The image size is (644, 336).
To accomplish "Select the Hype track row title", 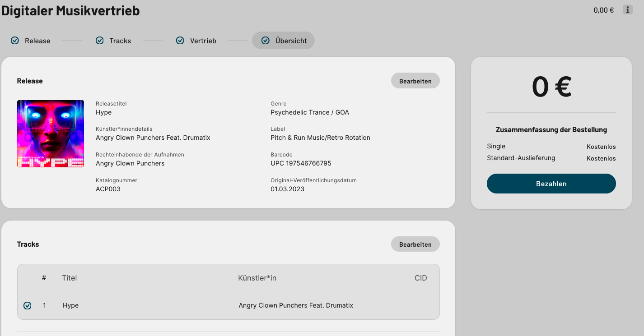I will click(x=71, y=305).
